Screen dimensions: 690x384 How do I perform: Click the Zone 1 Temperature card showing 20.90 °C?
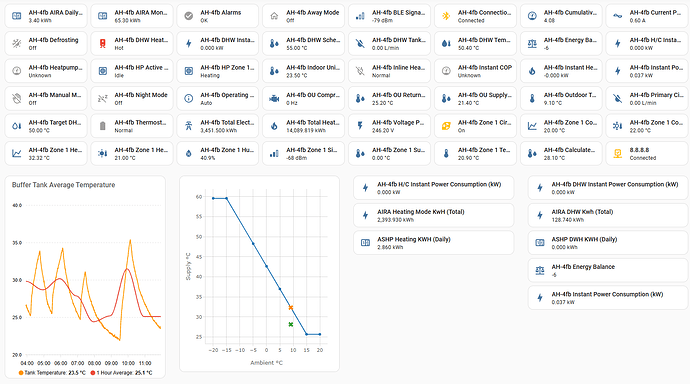click(x=475, y=153)
